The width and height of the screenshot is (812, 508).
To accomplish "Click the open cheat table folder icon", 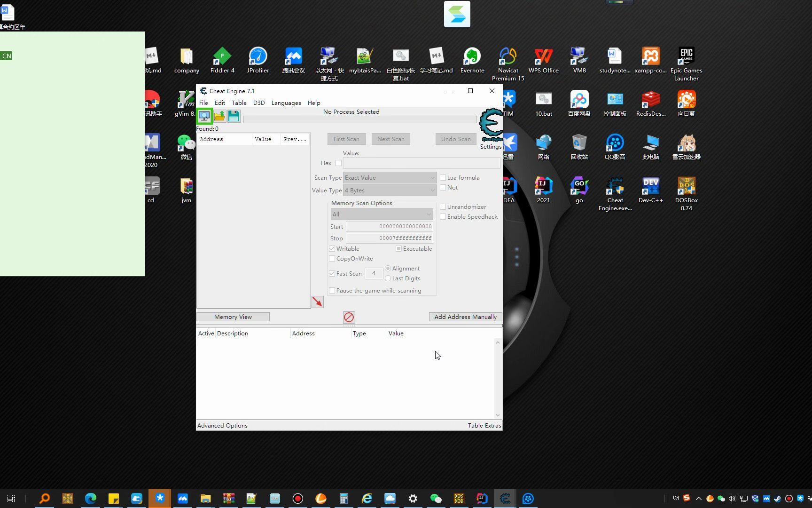I will 219,116.
